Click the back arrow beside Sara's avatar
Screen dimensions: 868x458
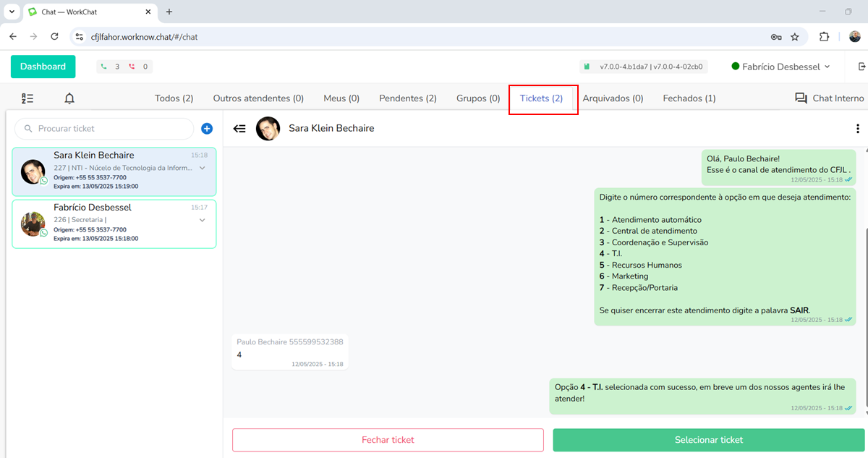pos(239,128)
